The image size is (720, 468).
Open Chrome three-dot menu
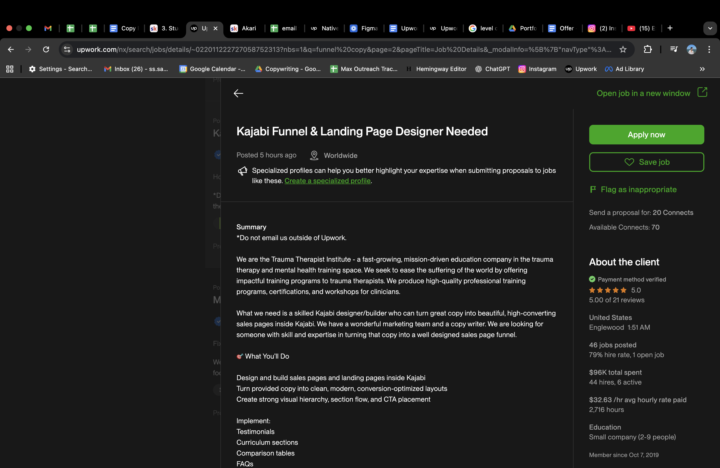tap(709, 49)
